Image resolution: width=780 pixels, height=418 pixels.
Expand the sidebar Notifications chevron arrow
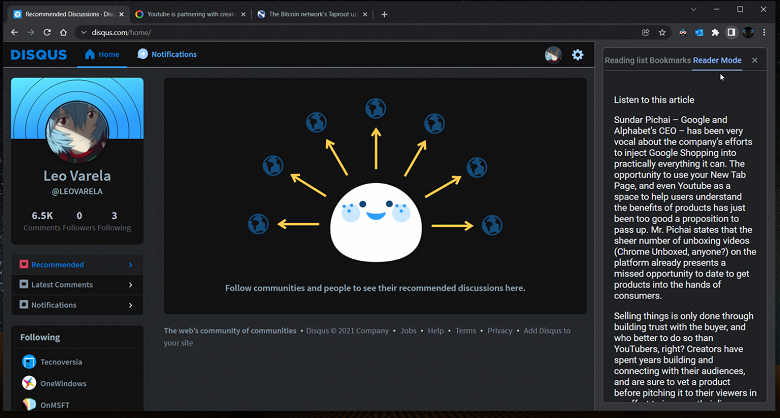click(130, 305)
